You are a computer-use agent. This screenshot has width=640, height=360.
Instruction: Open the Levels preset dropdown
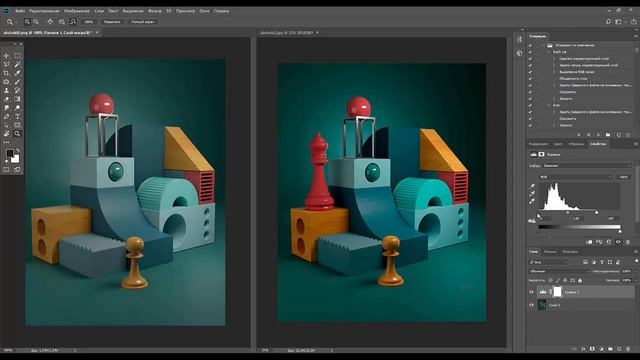[x=587, y=166]
